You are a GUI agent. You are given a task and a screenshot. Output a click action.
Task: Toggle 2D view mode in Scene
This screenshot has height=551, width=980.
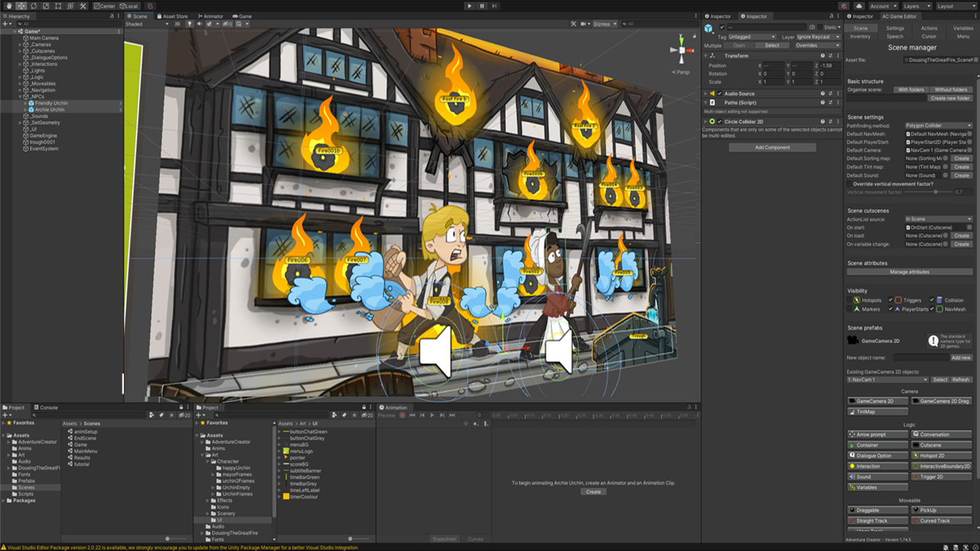[x=178, y=24]
